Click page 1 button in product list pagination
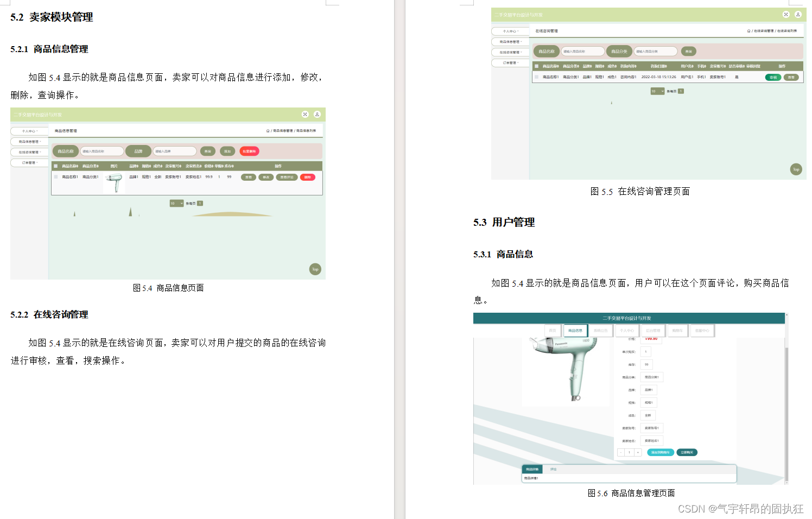The height and width of the screenshot is (519, 812). pos(200,204)
